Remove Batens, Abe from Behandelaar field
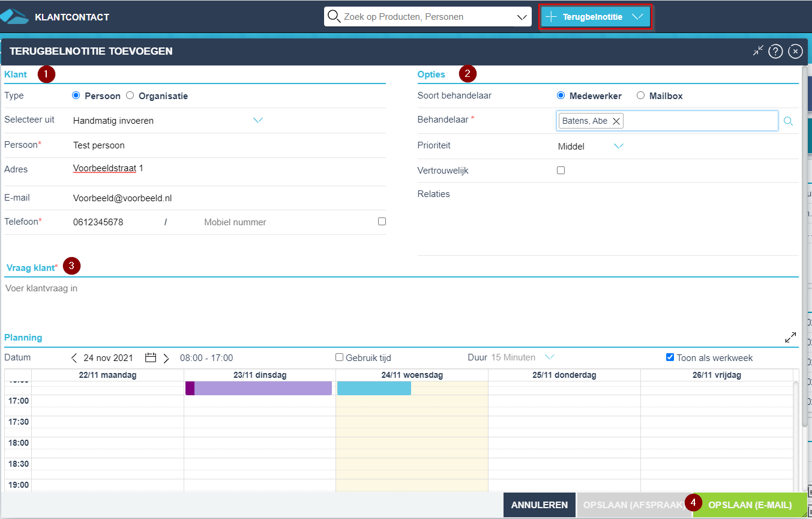This screenshot has height=519, width=812. coord(616,121)
